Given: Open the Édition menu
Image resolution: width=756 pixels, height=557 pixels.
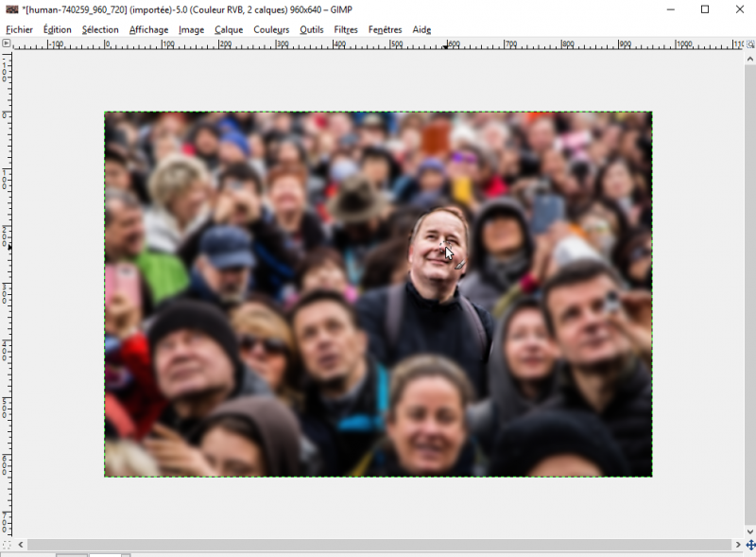Looking at the screenshot, I should tap(57, 29).
